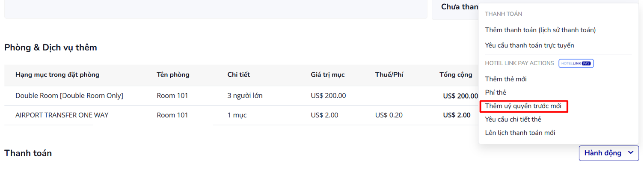Click the Hành động chevron arrow
The height and width of the screenshot is (176, 644).
click(x=630, y=152)
